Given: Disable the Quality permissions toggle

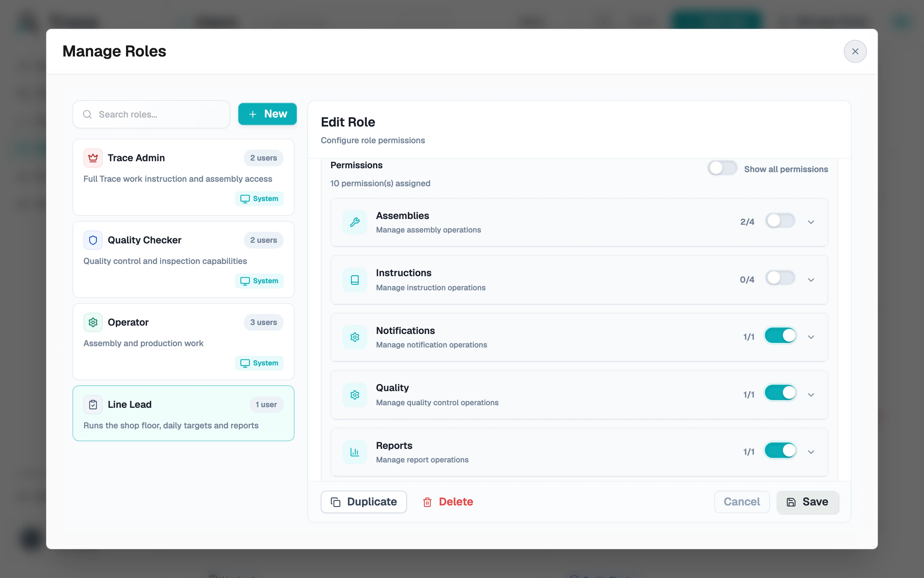Looking at the screenshot, I should 780,393.
